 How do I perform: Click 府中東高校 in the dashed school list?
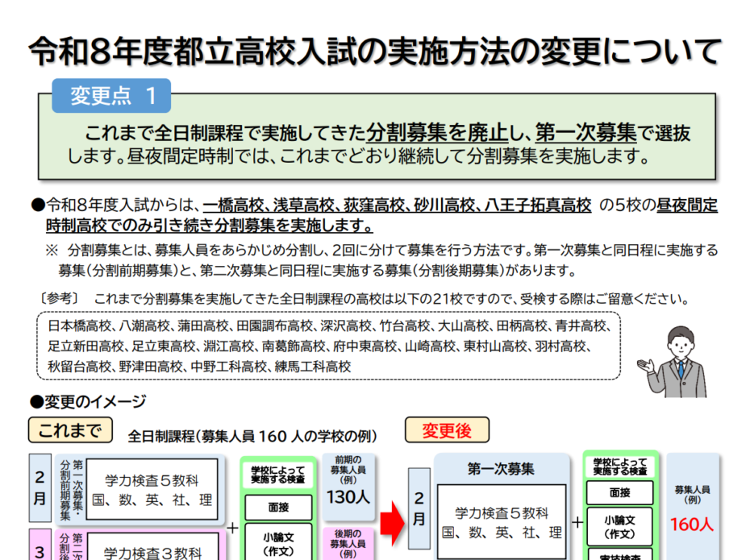point(365,346)
